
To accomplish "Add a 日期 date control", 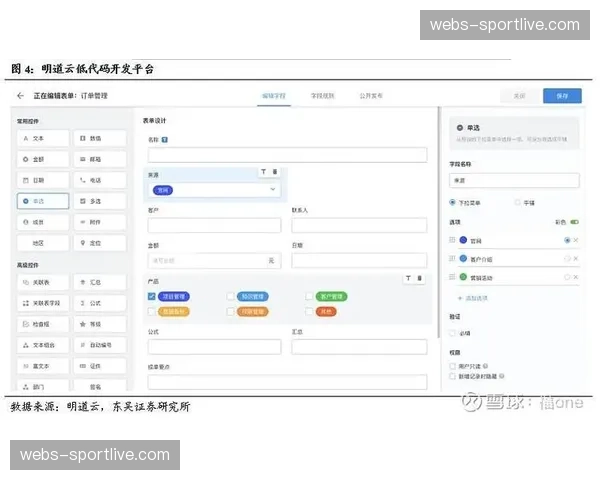I will click(43, 180).
